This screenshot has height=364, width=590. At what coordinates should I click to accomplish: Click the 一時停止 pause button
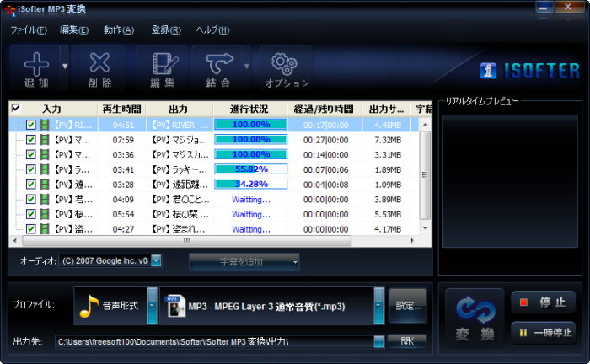click(544, 333)
